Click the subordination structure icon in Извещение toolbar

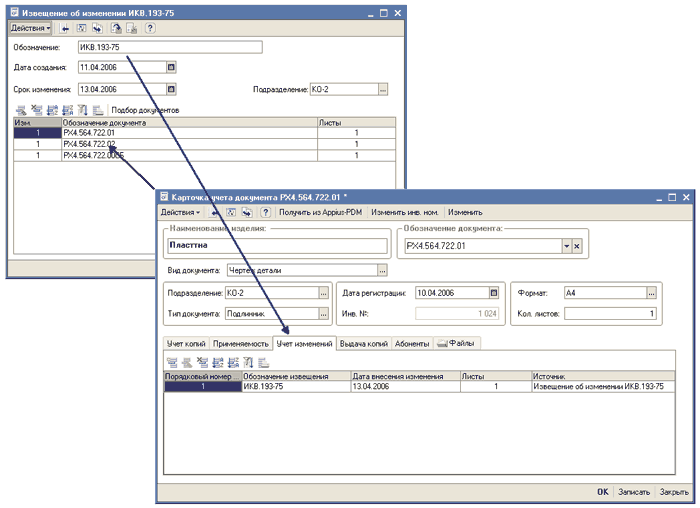pos(132,28)
